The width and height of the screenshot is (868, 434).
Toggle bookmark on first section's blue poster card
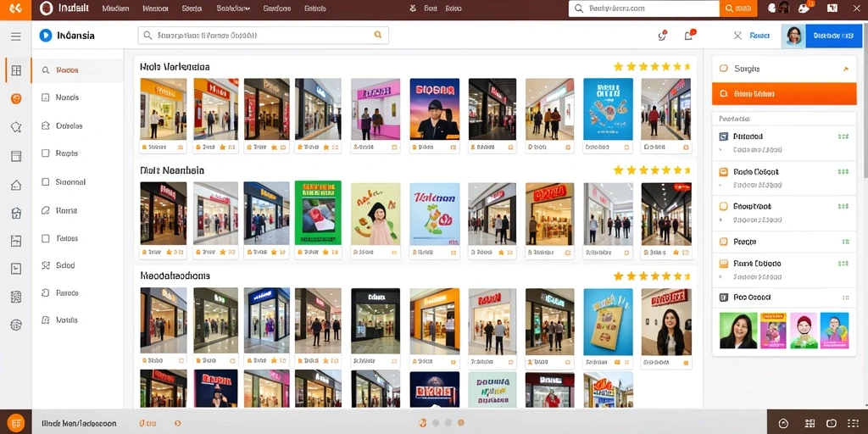(x=626, y=147)
